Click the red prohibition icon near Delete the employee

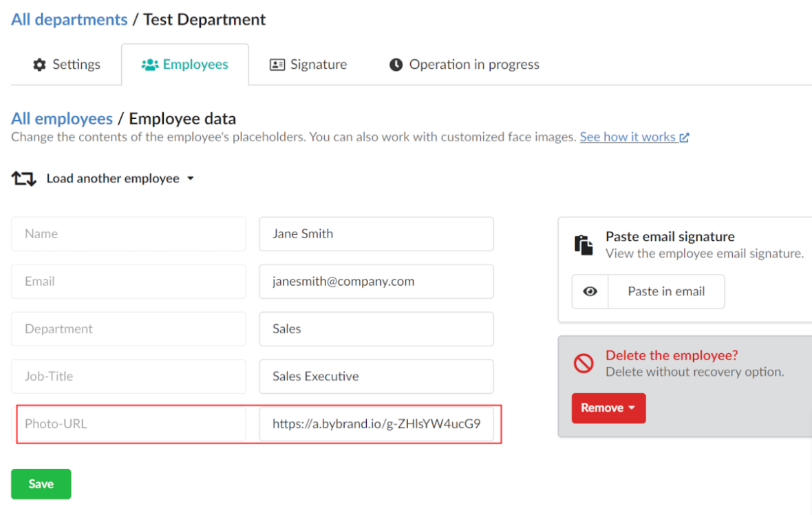584,364
